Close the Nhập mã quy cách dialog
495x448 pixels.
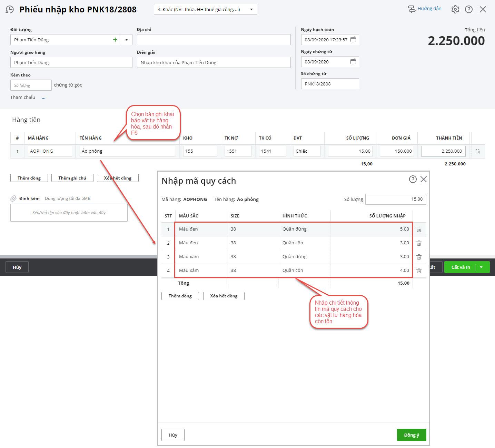tap(424, 179)
